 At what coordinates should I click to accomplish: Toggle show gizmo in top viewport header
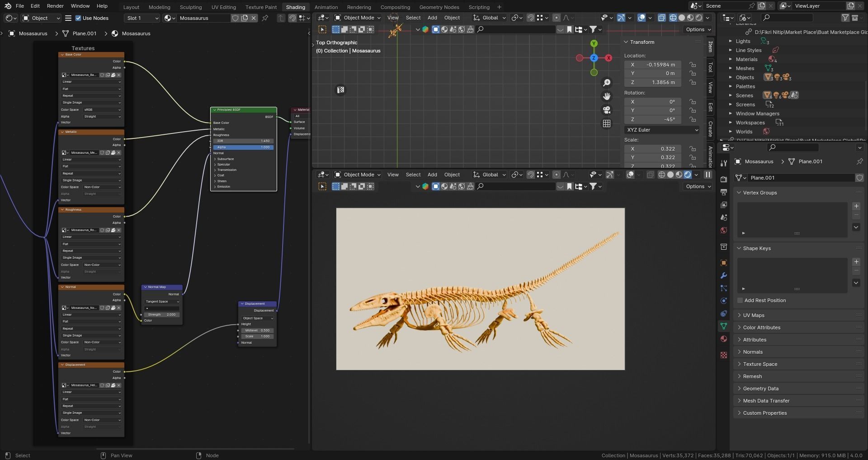(621, 18)
